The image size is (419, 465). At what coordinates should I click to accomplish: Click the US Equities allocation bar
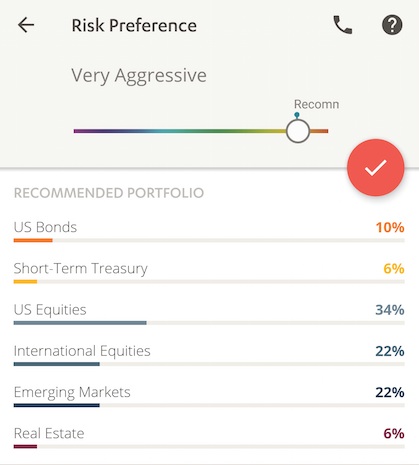(x=80, y=323)
